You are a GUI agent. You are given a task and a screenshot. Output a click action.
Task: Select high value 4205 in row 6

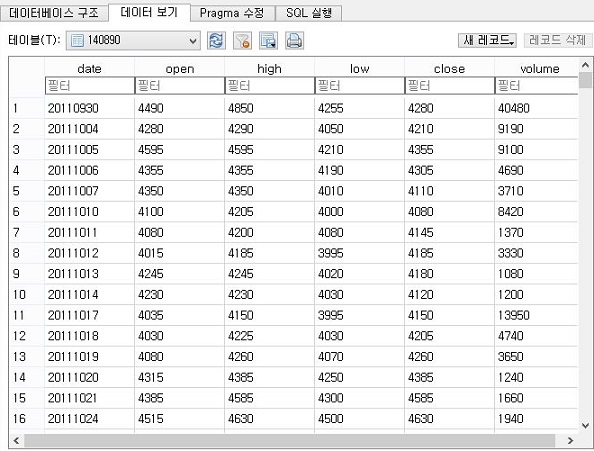pos(269,212)
